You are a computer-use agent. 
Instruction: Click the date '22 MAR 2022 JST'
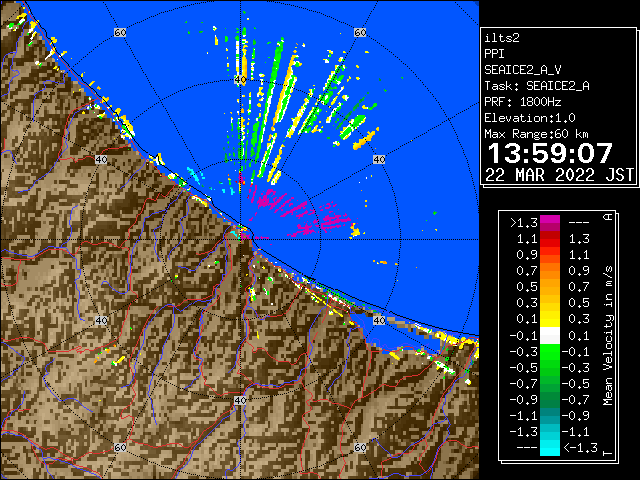point(559,175)
